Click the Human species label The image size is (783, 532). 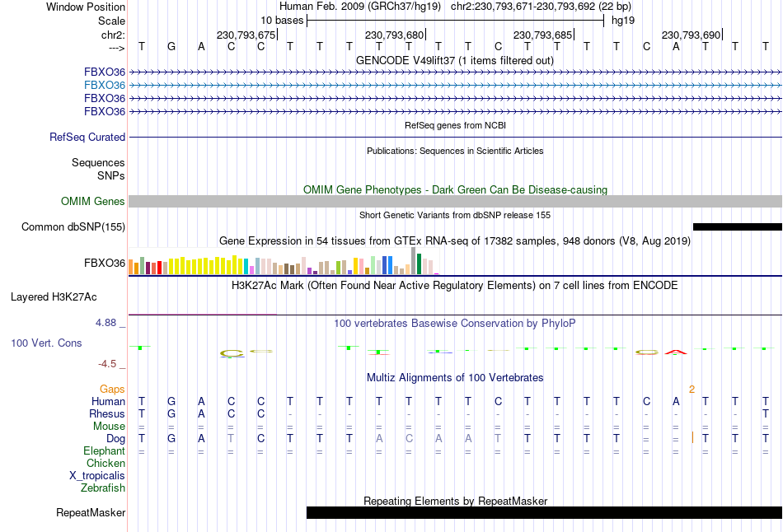tap(108, 401)
